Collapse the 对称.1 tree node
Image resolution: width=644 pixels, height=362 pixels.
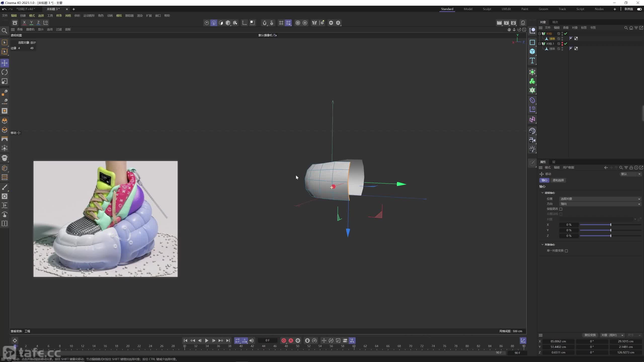tap(539, 44)
